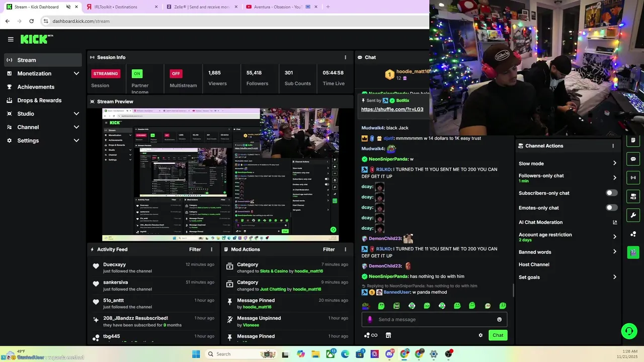Click the broadcast signal icon in right sidebar
Image resolution: width=644 pixels, height=362 pixels.
click(633, 177)
